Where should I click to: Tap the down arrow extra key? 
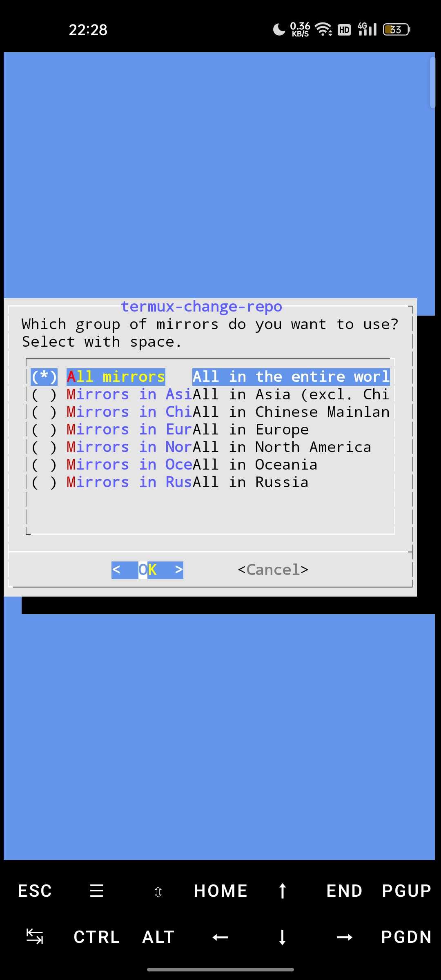point(282,937)
